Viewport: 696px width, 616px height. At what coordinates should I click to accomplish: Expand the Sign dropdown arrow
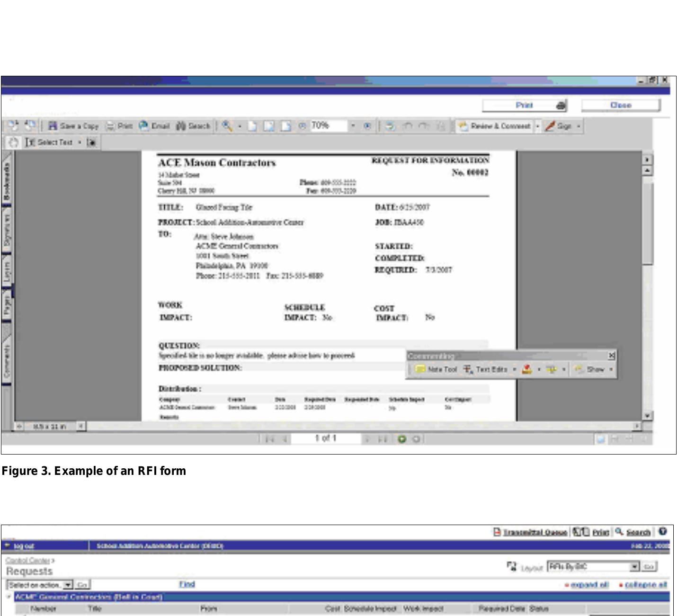pyautogui.click(x=578, y=126)
